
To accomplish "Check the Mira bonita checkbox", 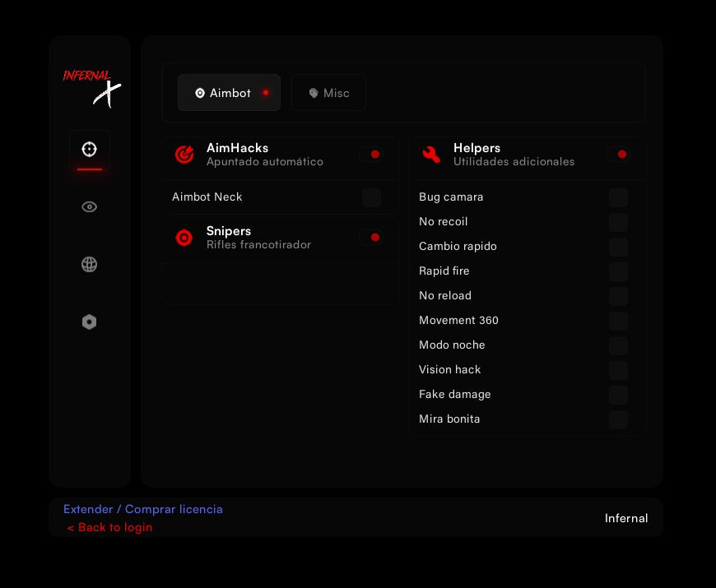I will pos(618,419).
